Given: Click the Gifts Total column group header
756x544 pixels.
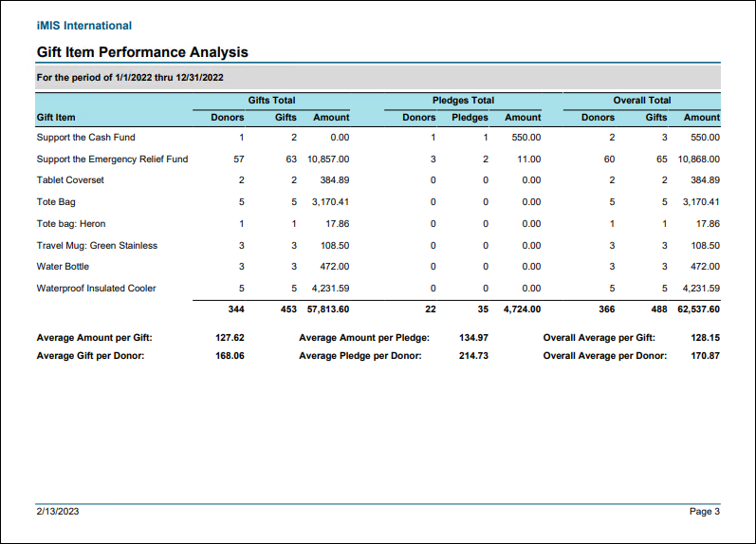Looking at the screenshot, I should 271,101.
